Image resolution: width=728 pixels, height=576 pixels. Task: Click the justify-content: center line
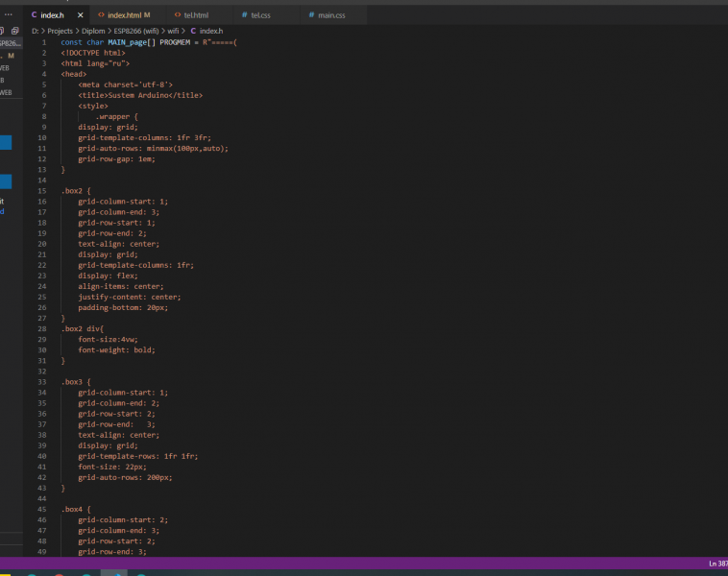130,297
